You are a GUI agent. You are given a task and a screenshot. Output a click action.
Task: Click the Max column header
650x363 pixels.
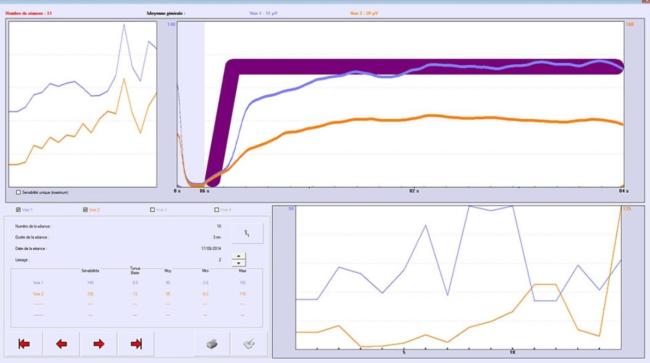click(243, 271)
